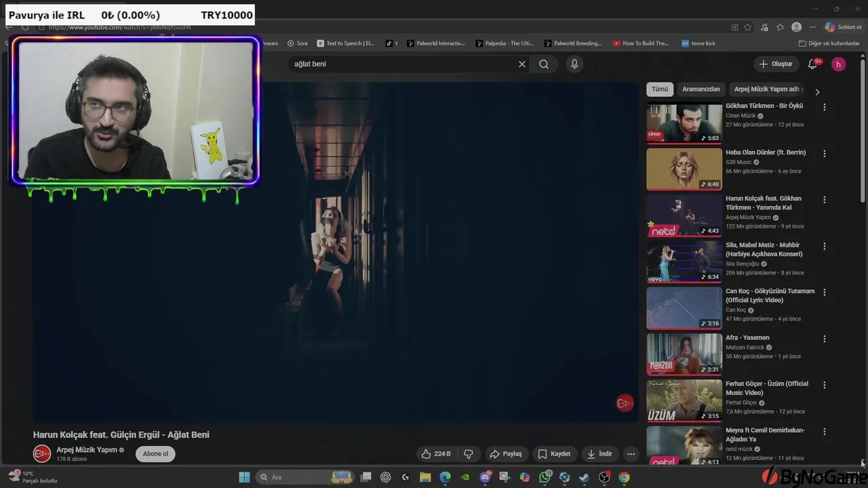Open Microsoft Edge from the taskbar
This screenshot has height=488, width=868.
click(445, 477)
